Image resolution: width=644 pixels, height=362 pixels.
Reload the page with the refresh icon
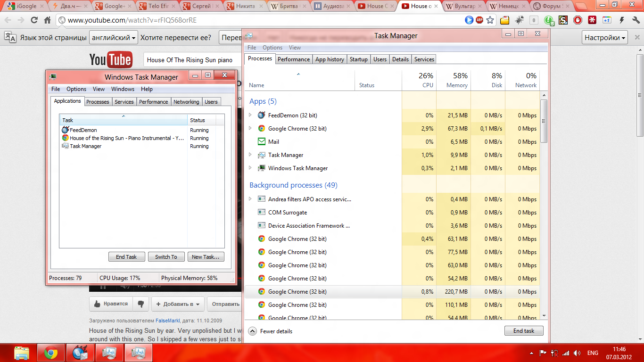(x=34, y=20)
